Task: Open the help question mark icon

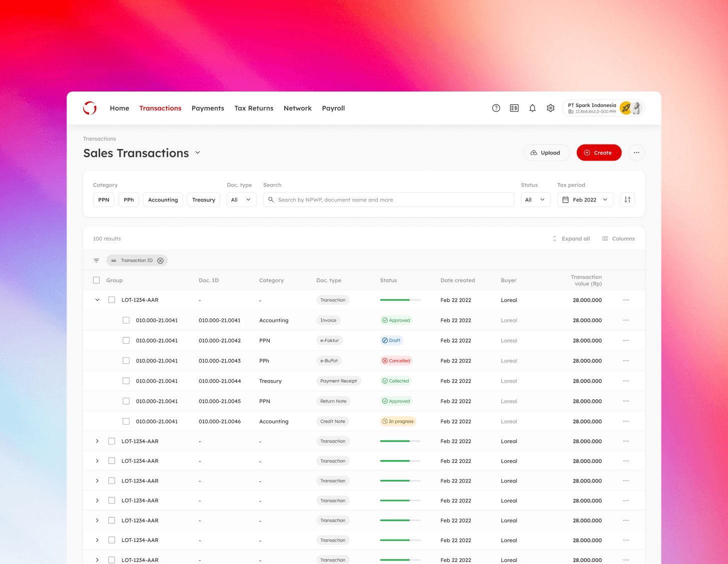Action: pyautogui.click(x=496, y=108)
